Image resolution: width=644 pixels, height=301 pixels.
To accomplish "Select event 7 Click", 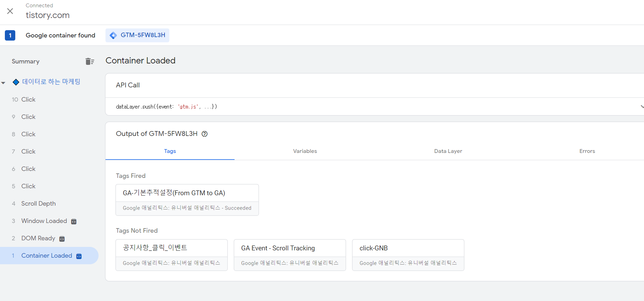I will pyautogui.click(x=49, y=152).
